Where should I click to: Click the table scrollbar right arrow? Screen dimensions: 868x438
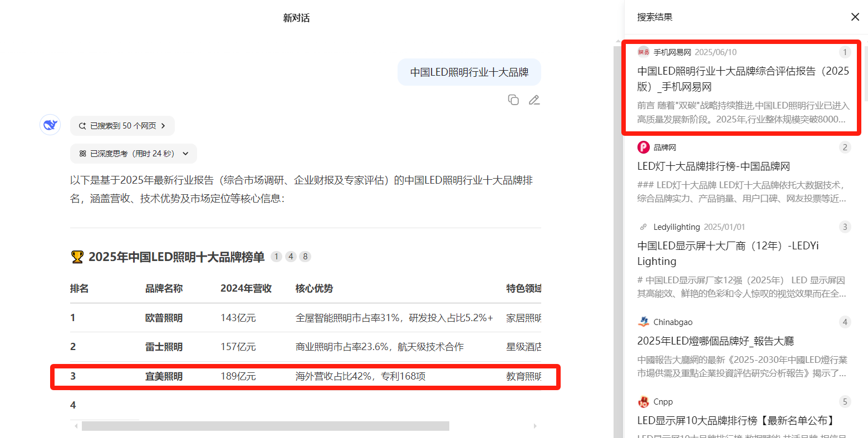535,426
